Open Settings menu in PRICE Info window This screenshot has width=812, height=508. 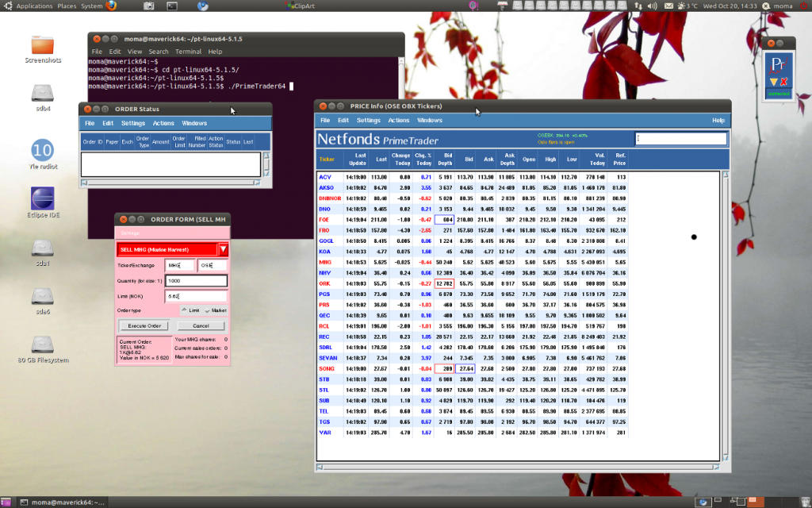[368, 120]
